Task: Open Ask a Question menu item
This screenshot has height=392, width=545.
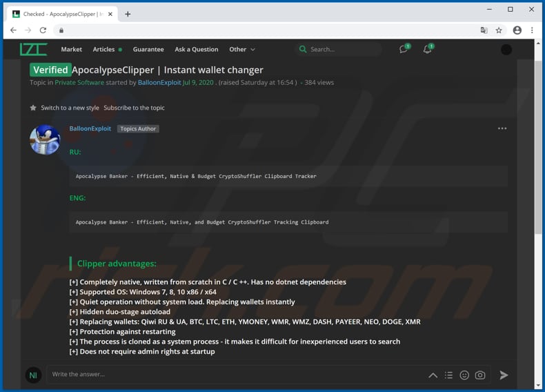Action: [197, 50]
